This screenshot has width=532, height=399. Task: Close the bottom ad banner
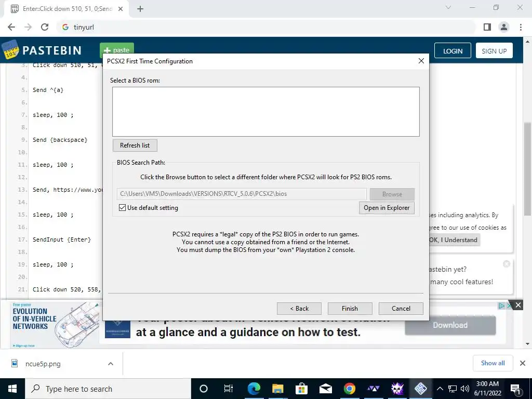518,305
